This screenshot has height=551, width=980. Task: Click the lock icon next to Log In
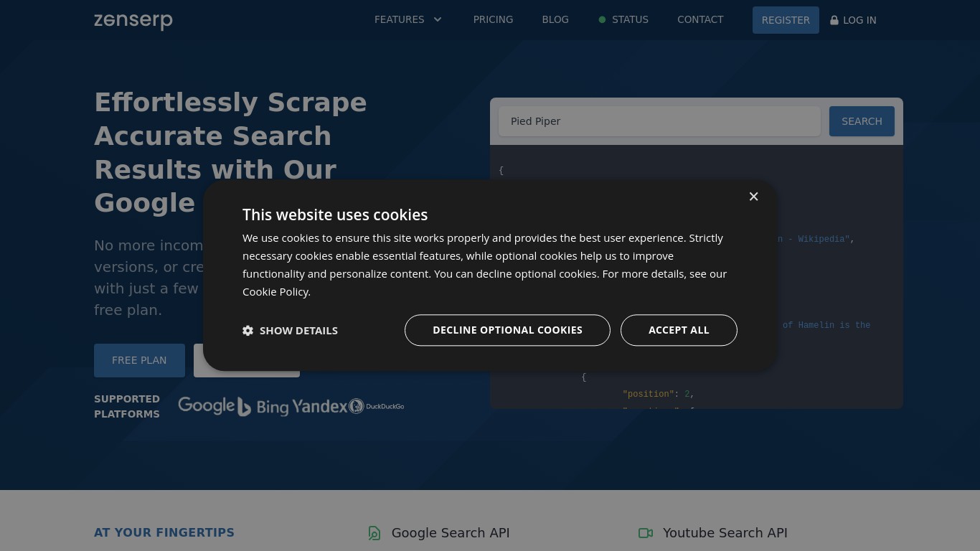coord(834,20)
